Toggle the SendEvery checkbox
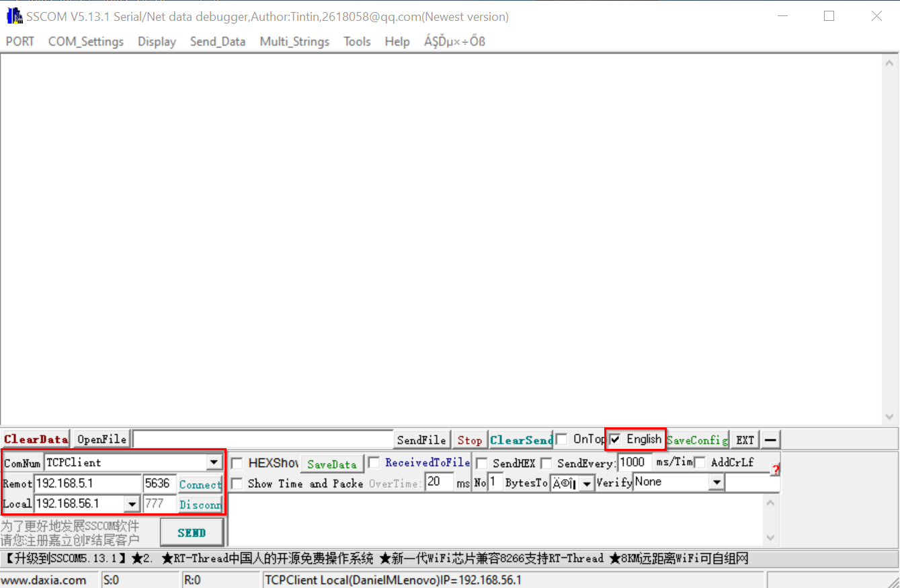 (546, 463)
